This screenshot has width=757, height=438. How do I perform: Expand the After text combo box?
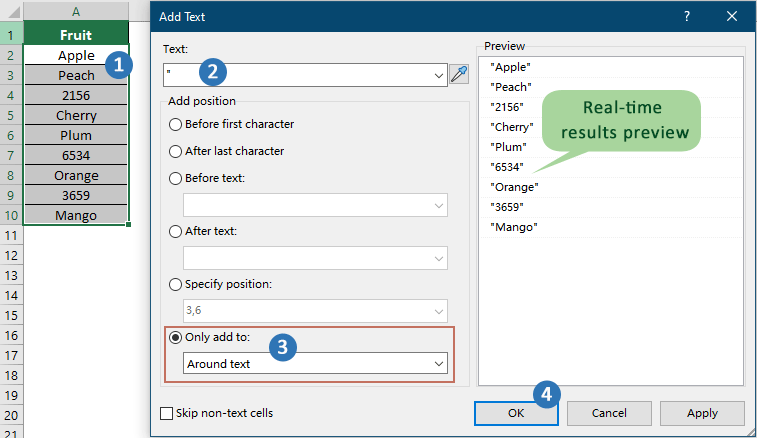tap(438, 258)
